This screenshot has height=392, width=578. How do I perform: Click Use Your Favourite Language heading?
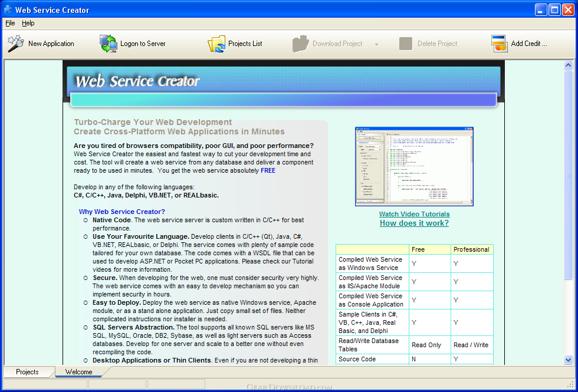(141, 236)
